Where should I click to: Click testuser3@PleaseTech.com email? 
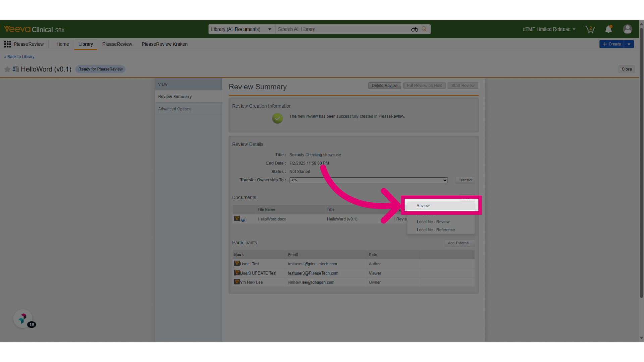pos(313,273)
